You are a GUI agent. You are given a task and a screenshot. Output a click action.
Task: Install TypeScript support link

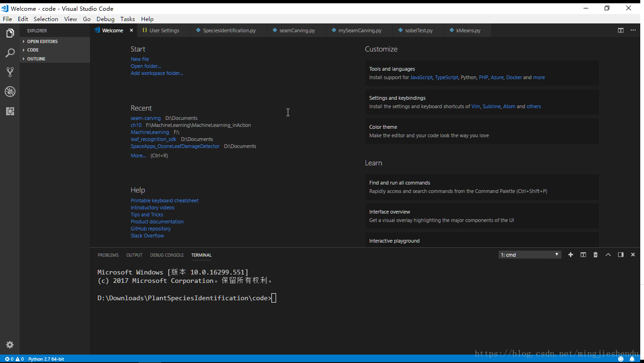click(446, 77)
